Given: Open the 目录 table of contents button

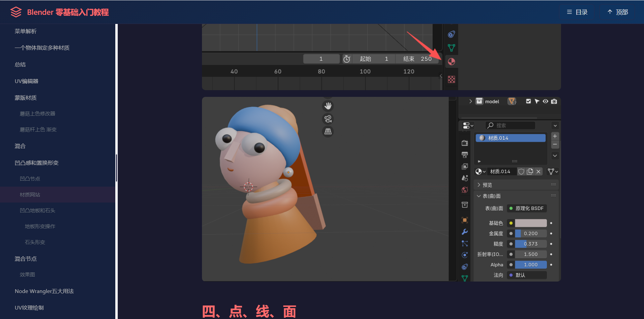Looking at the screenshot, I should (x=577, y=12).
